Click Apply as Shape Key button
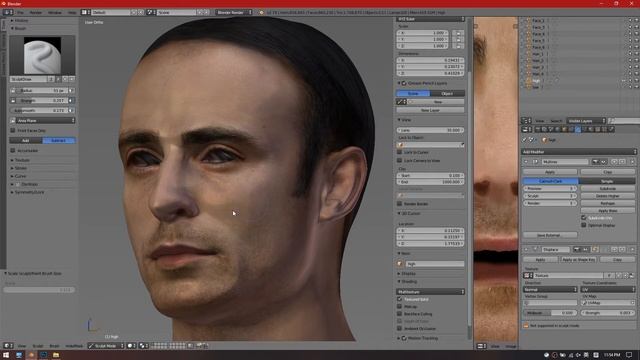 pos(578,260)
